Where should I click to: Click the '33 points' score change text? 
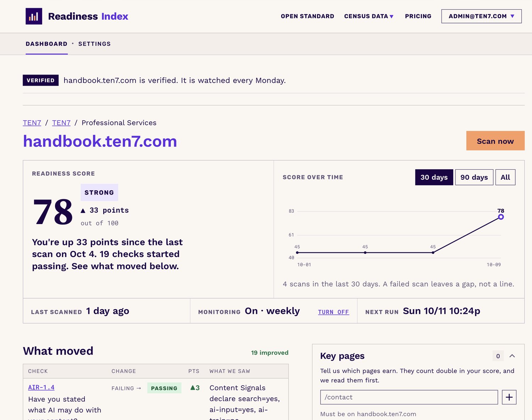[109, 210]
